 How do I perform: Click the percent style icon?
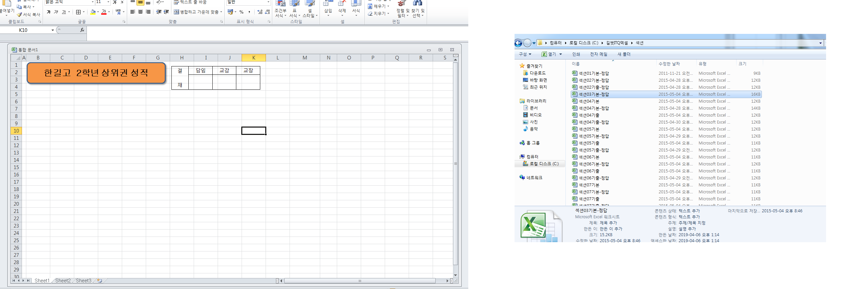coord(241,12)
